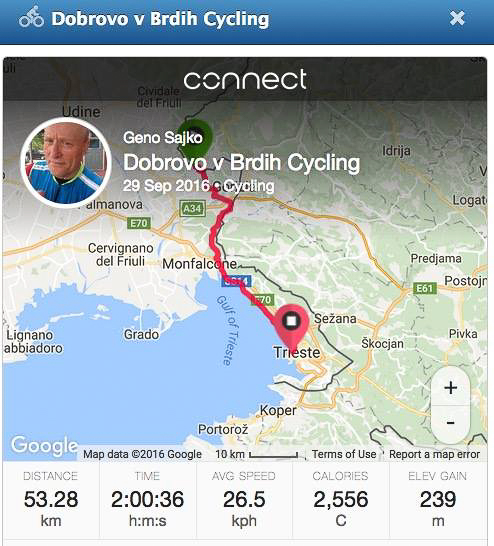
Task: Click the Monfalcone city label on map
Action: [x=199, y=264]
